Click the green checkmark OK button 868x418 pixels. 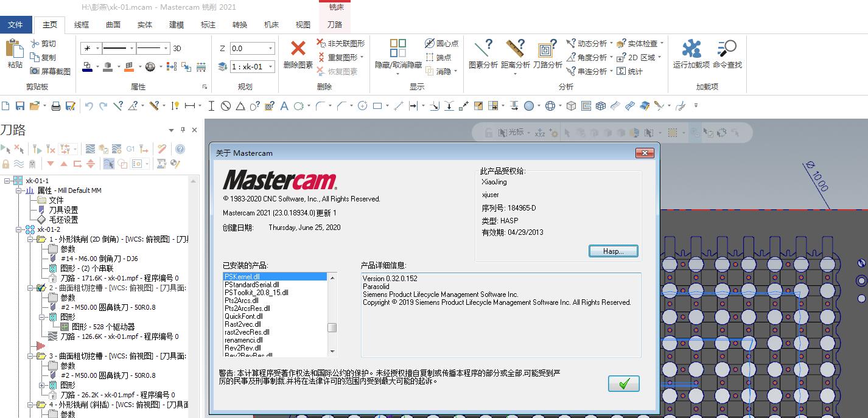tap(624, 384)
